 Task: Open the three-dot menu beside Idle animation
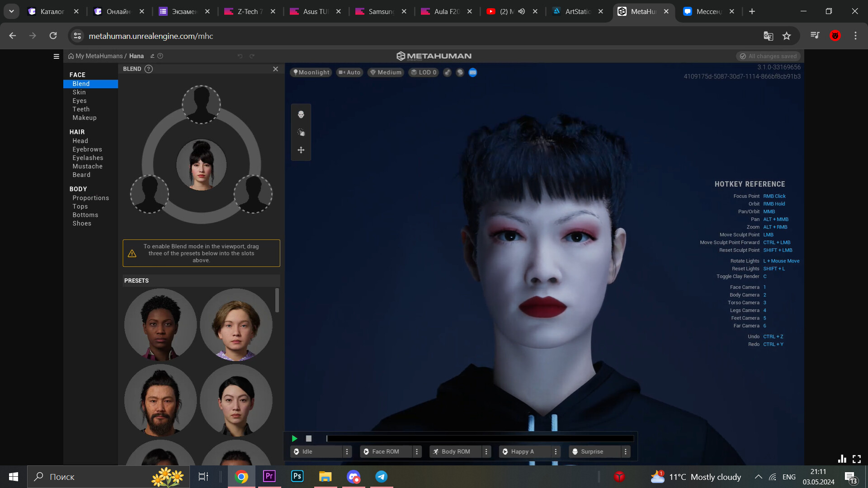point(347,451)
